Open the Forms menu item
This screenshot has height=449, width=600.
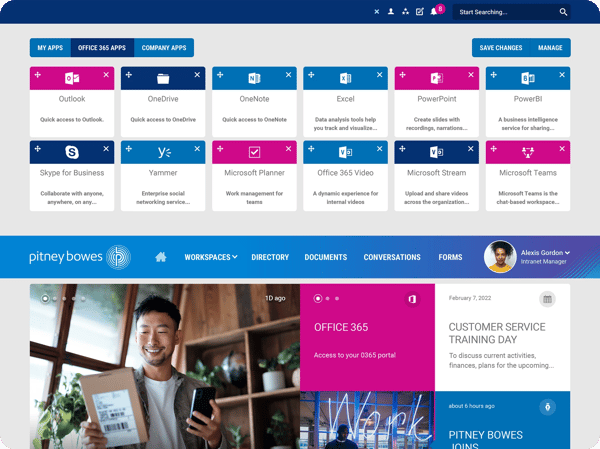[x=450, y=257]
